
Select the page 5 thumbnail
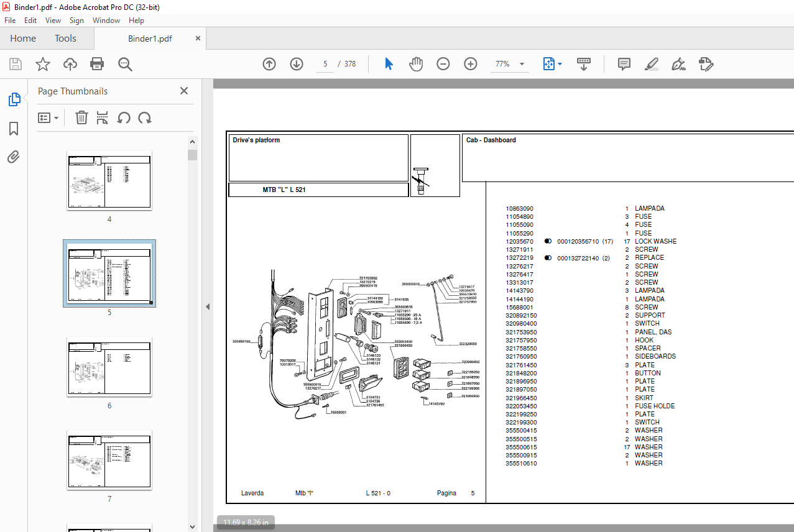pyautogui.click(x=109, y=273)
